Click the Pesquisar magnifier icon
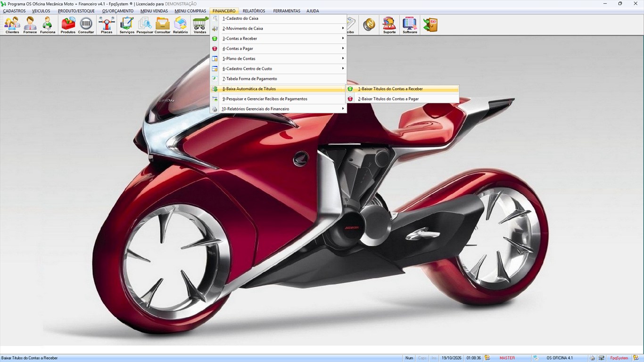This screenshot has width=644, height=362. pos(145,25)
